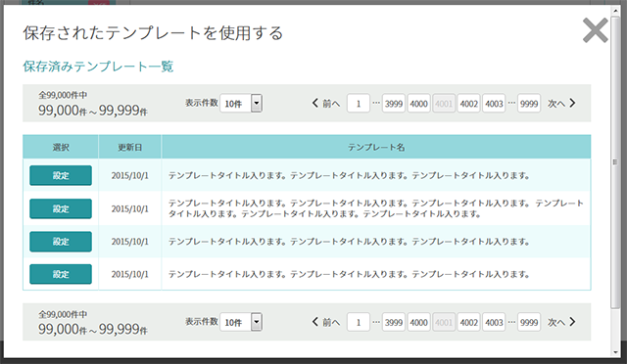Select page 4003 in bottom pagination

coord(494,322)
